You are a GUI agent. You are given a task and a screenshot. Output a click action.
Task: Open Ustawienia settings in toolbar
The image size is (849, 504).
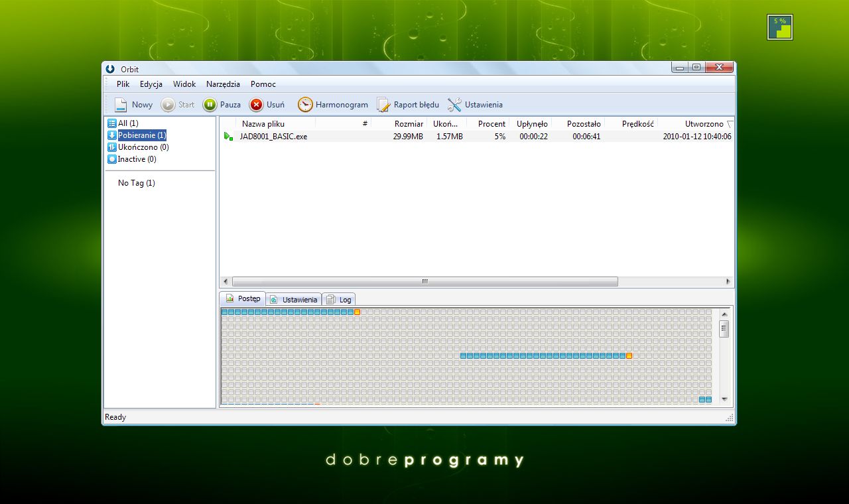[x=475, y=105]
